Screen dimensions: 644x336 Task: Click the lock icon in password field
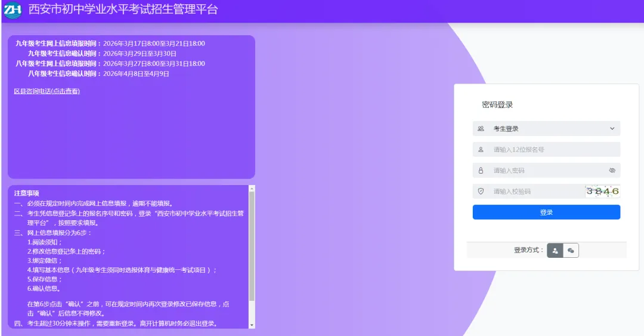(481, 170)
